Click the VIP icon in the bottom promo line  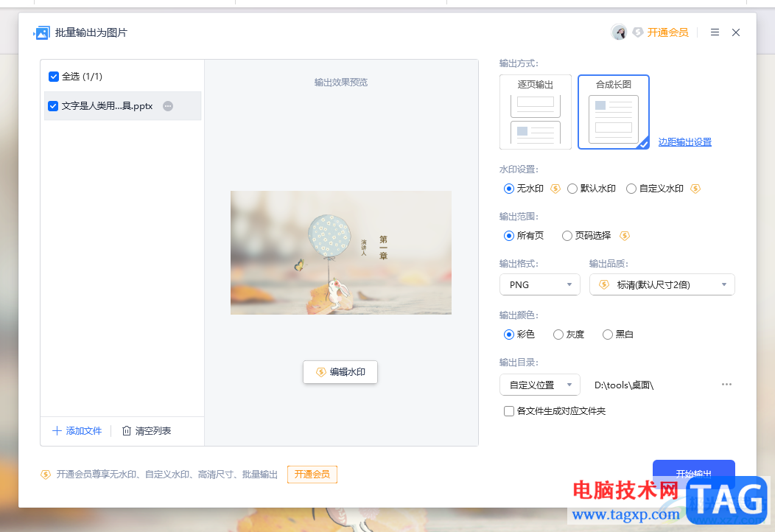46,475
